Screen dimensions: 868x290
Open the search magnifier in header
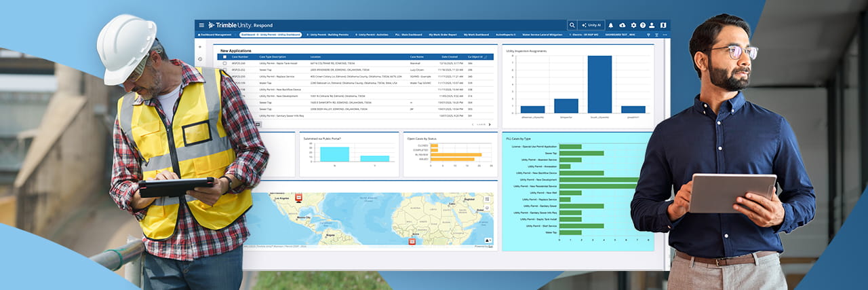[x=572, y=25]
